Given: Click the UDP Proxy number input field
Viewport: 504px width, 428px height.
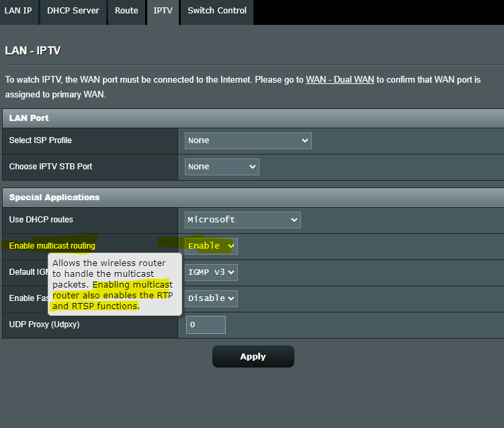Looking at the screenshot, I should 206,325.
